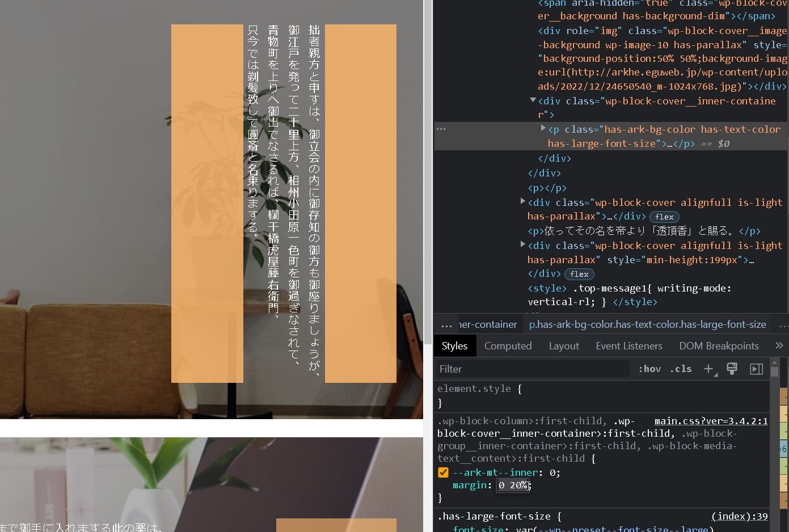Image resolution: width=789 pixels, height=532 pixels.
Task: Toggle the :hov pseudo-class state panel
Action: pyautogui.click(x=649, y=369)
